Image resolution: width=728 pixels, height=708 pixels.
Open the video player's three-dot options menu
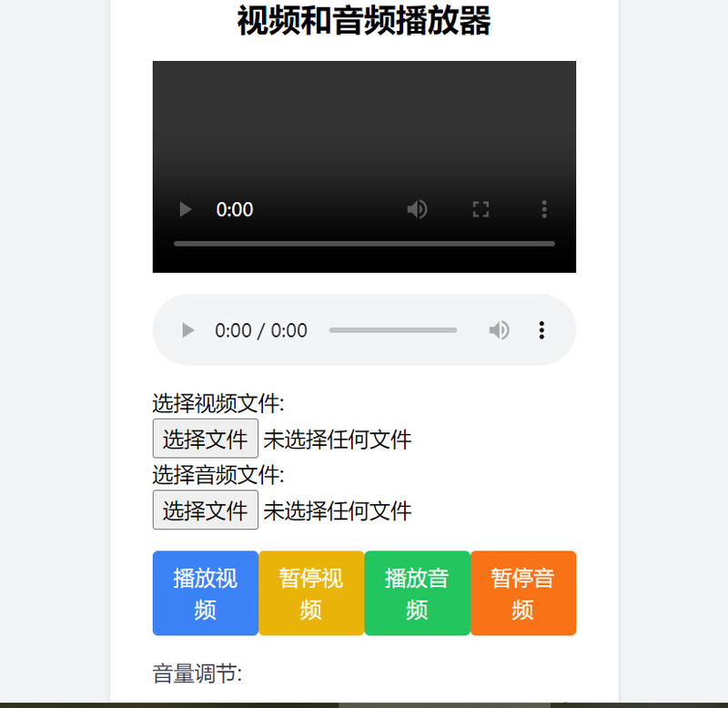pyautogui.click(x=544, y=209)
